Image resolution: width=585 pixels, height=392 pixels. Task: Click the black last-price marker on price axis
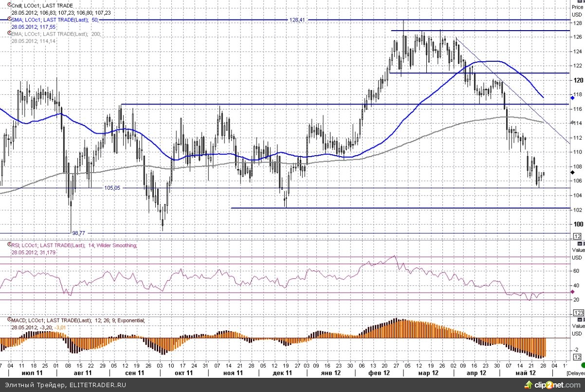572,172
